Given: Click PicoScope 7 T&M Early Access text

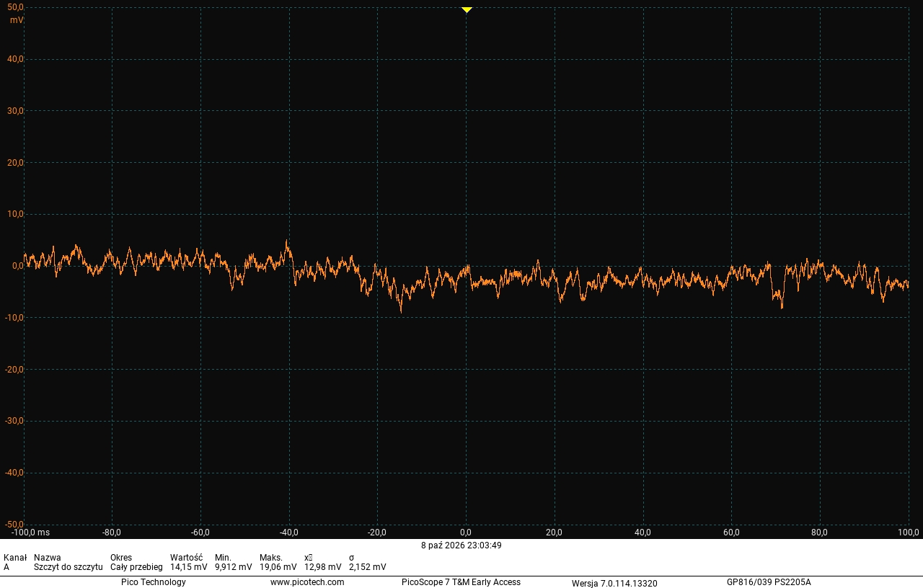Looking at the screenshot, I should coord(461,582).
